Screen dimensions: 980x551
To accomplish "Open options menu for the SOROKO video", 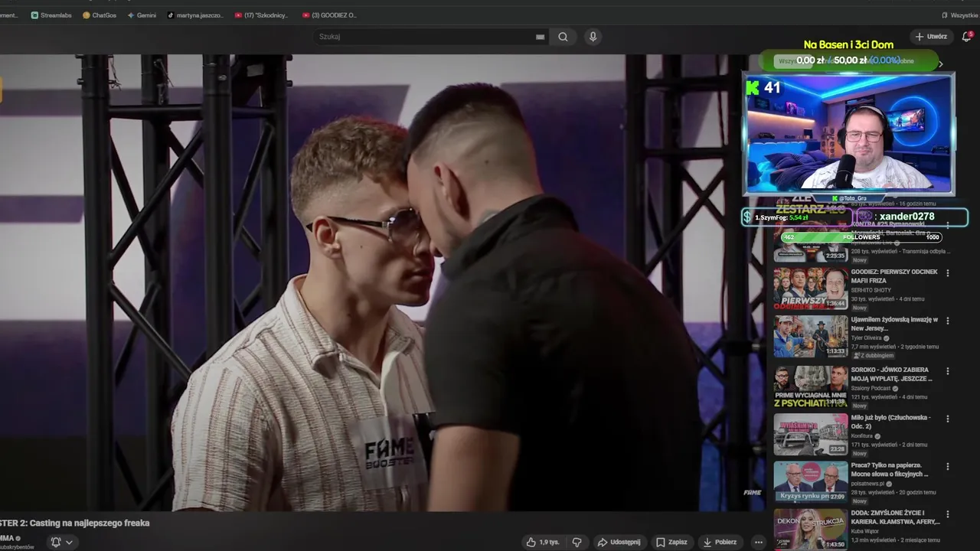I will coord(948,371).
